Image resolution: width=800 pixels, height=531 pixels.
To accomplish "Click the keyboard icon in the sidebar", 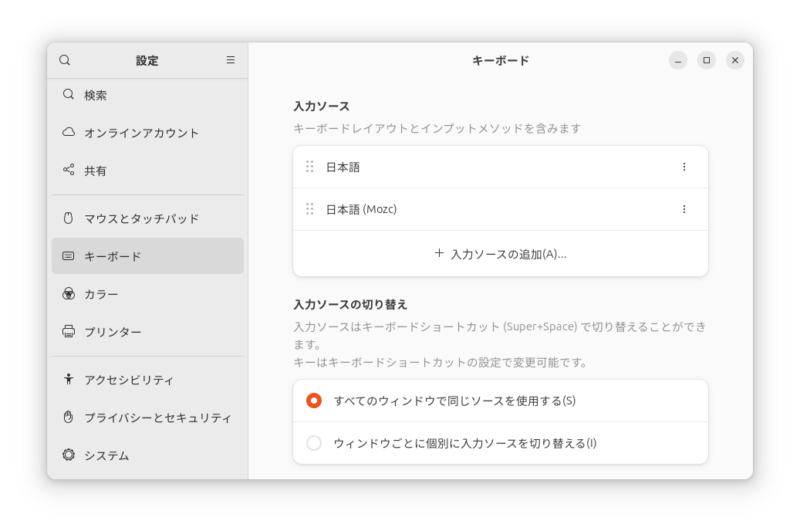I will [x=68, y=256].
